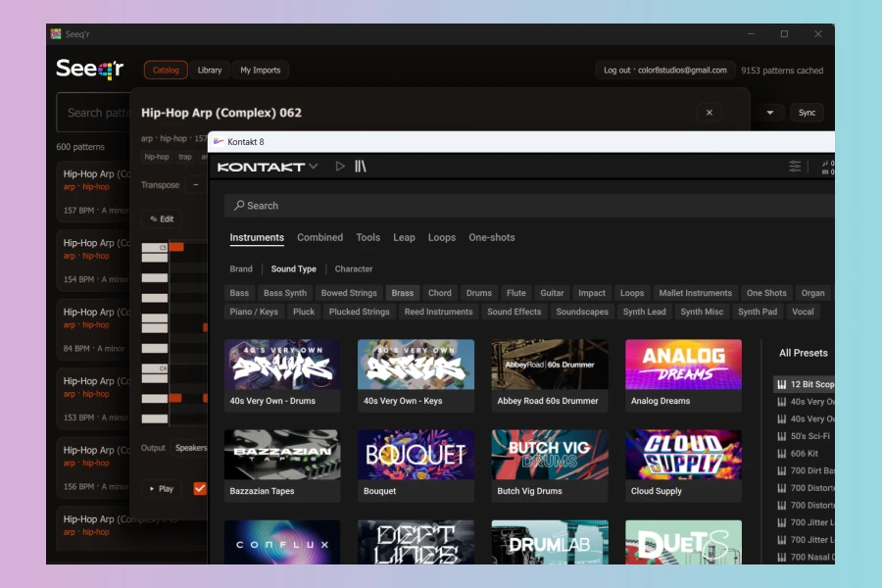Select the 50's Sci-Fi preset
The height and width of the screenshot is (588, 882).
805,436
